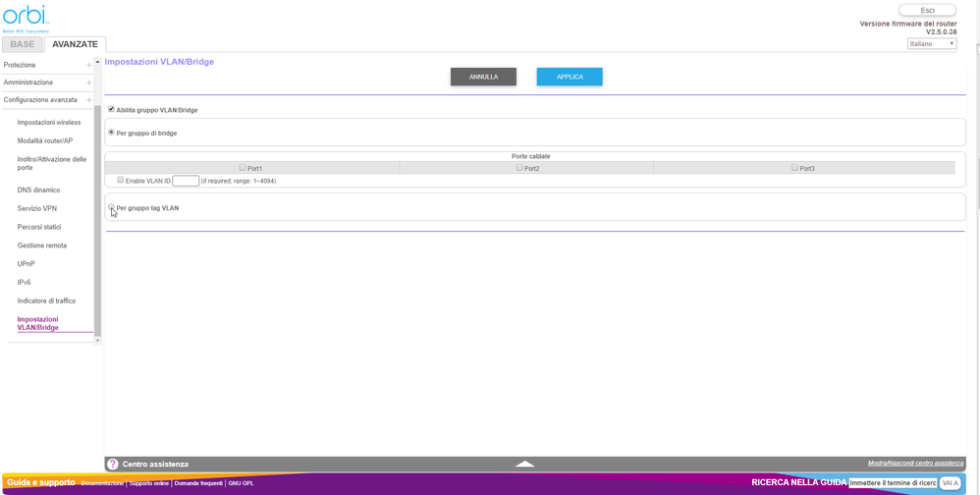The image size is (980, 495).
Task: Select Per gruppo tag VLAN radio button
Action: pyautogui.click(x=112, y=207)
